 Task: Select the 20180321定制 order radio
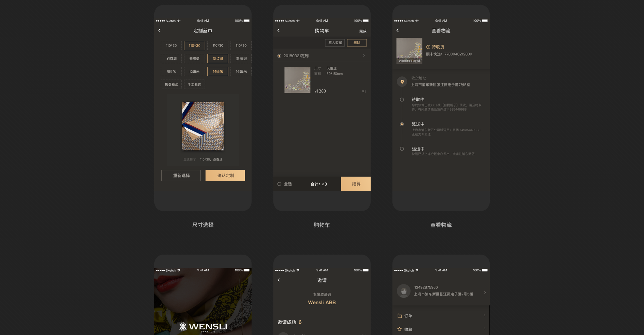click(x=279, y=56)
